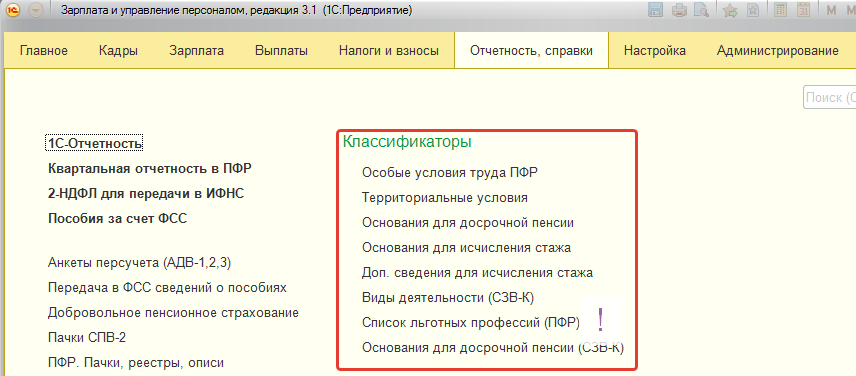Click the Save floppy disk icon
856x376 pixels.
click(x=656, y=10)
